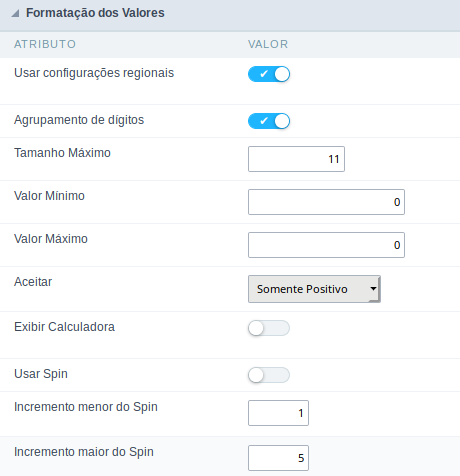Click the Incremento menor do Spin label

pyautogui.click(x=86, y=407)
